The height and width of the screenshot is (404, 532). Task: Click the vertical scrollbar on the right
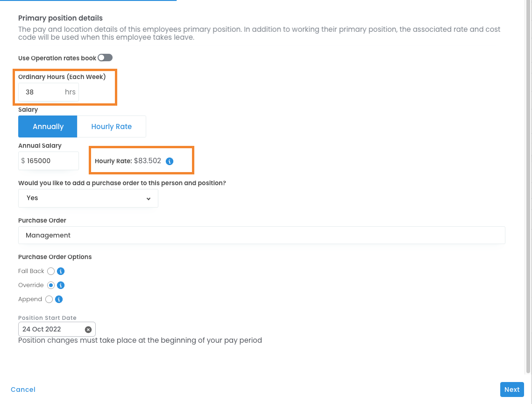pyautogui.click(x=528, y=187)
